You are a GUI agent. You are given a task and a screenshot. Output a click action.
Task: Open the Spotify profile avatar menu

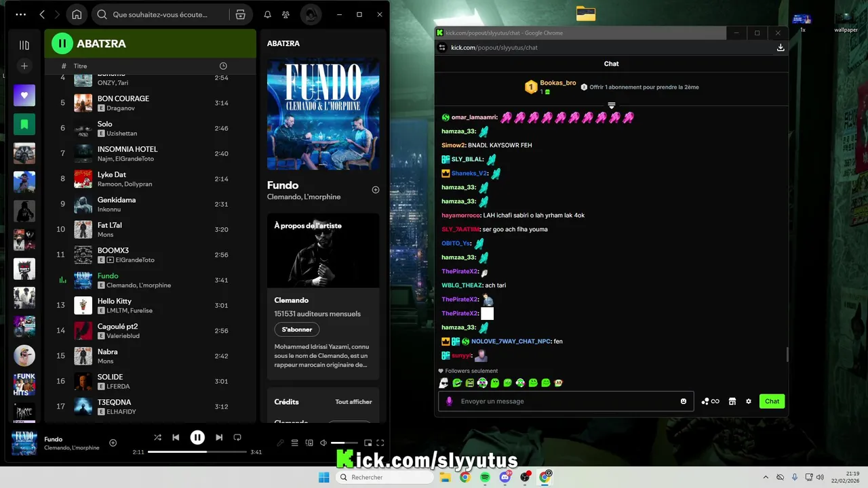[311, 14]
